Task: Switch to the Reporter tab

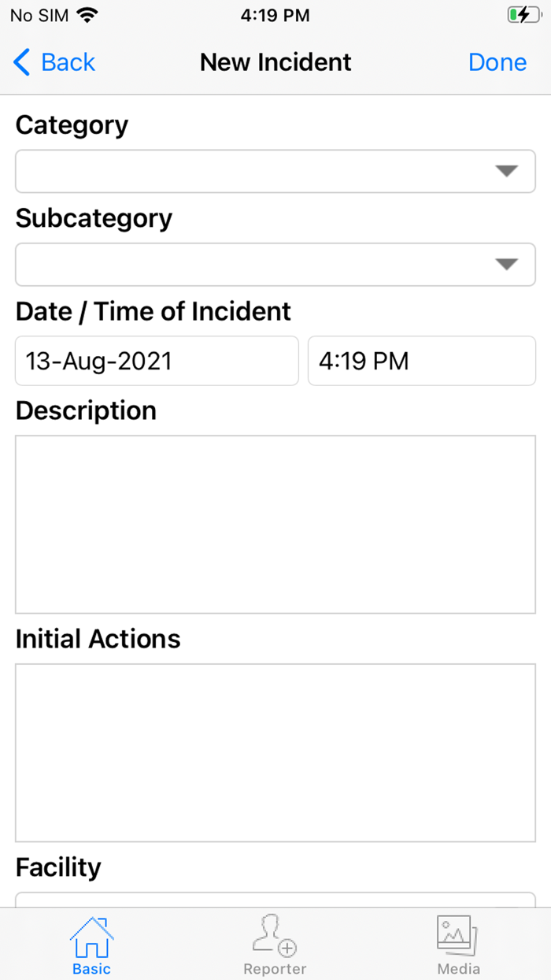Action: pyautogui.click(x=275, y=944)
